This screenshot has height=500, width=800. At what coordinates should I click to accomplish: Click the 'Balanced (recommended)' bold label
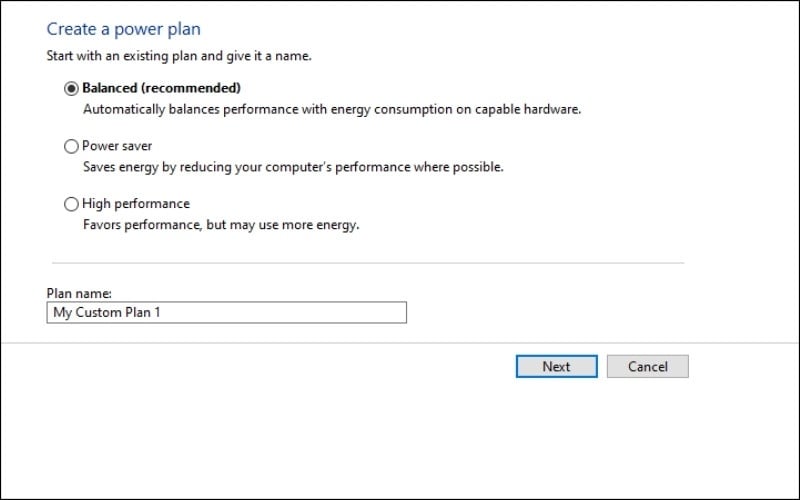pyautogui.click(x=161, y=88)
